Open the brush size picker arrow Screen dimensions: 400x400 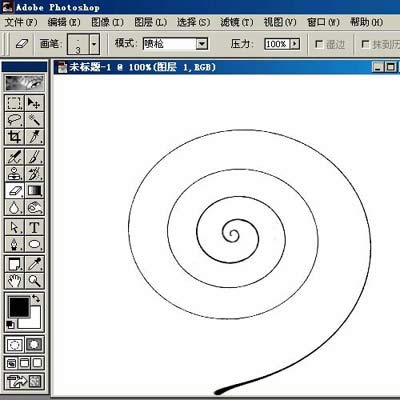pos(94,44)
